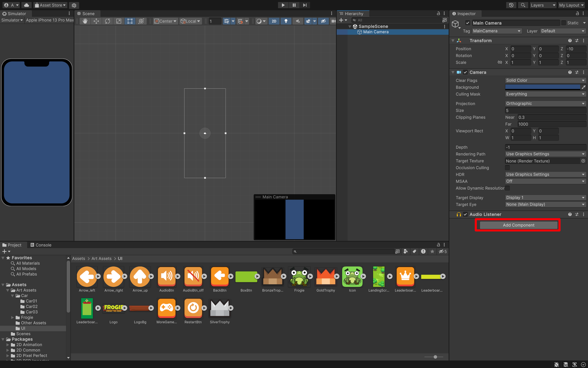Enable Allow Dynamic Resolution checkbox

click(x=507, y=188)
